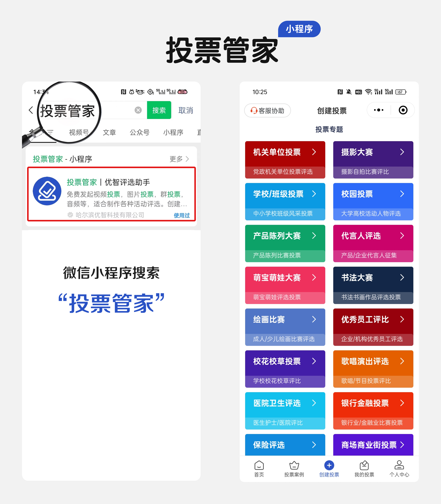
Task: Expand arrow on 产品陈列大赛 card
Action: [314, 236]
